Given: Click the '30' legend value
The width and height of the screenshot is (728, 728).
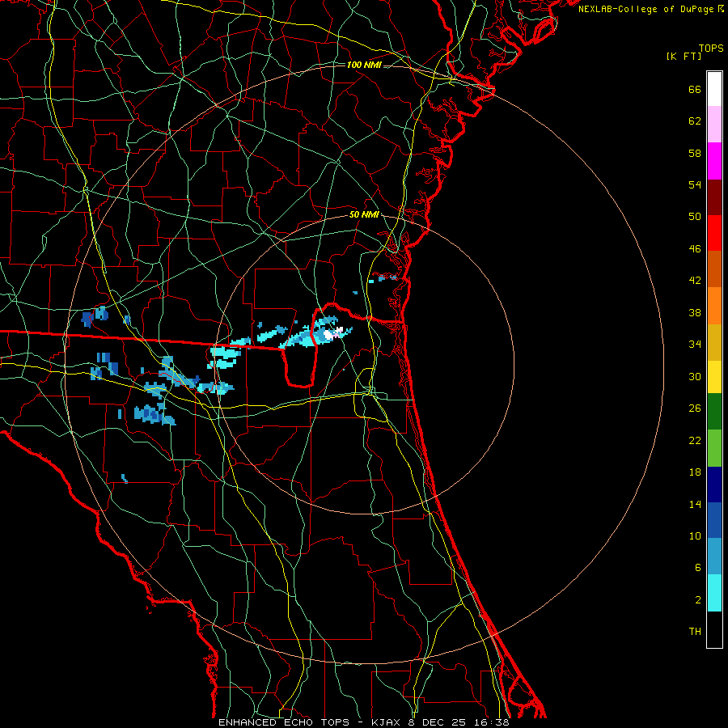Looking at the screenshot, I should coord(695,376).
